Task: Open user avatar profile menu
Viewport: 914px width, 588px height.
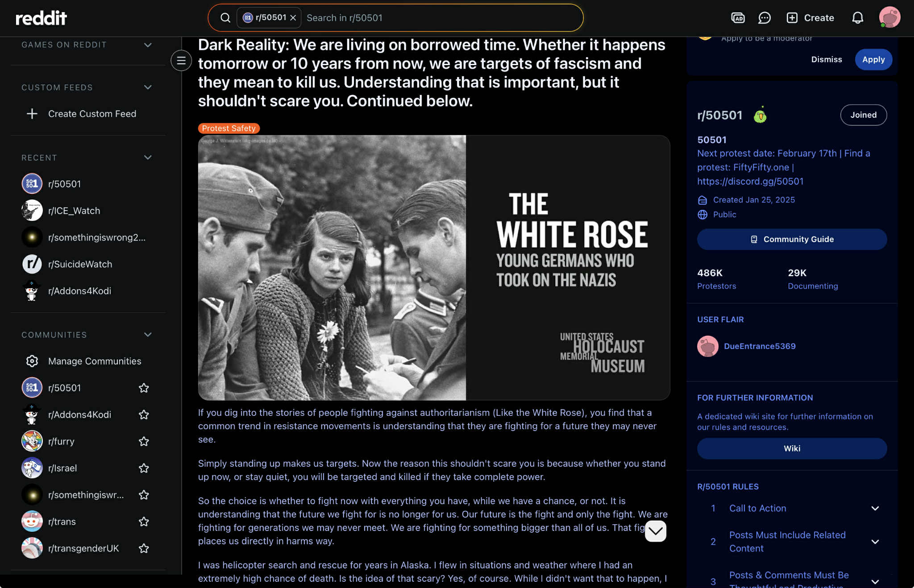Action: (x=889, y=18)
